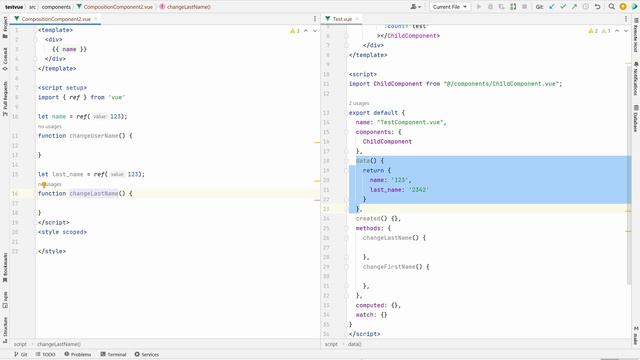Click the src breadcrumb in navigation bar

coord(32,7)
